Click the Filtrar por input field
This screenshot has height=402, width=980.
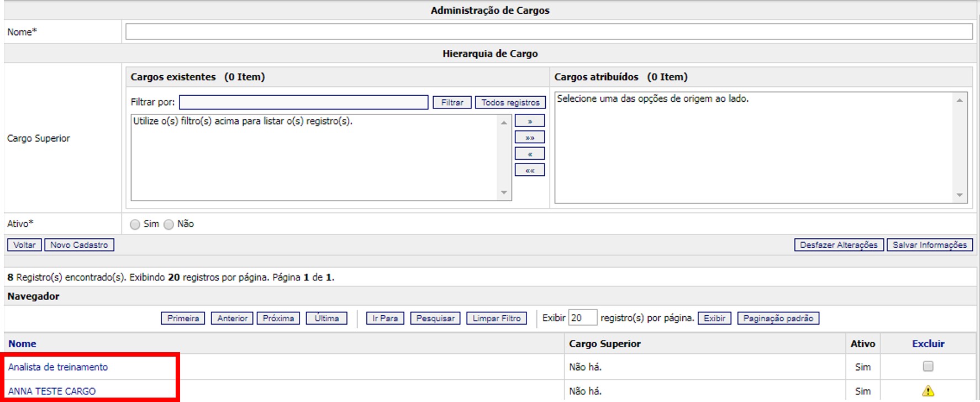(x=303, y=102)
